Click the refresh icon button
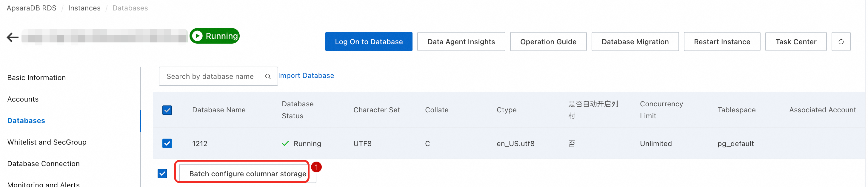 tap(841, 42)
